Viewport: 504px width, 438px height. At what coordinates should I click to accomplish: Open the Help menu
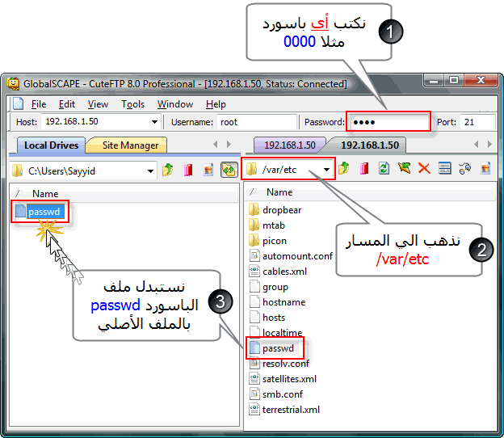pyautogui.click(x=216, y=104)
